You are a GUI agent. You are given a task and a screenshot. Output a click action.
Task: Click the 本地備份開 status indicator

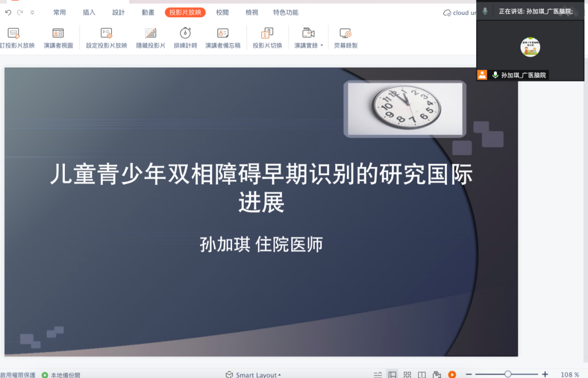[61, 375]
